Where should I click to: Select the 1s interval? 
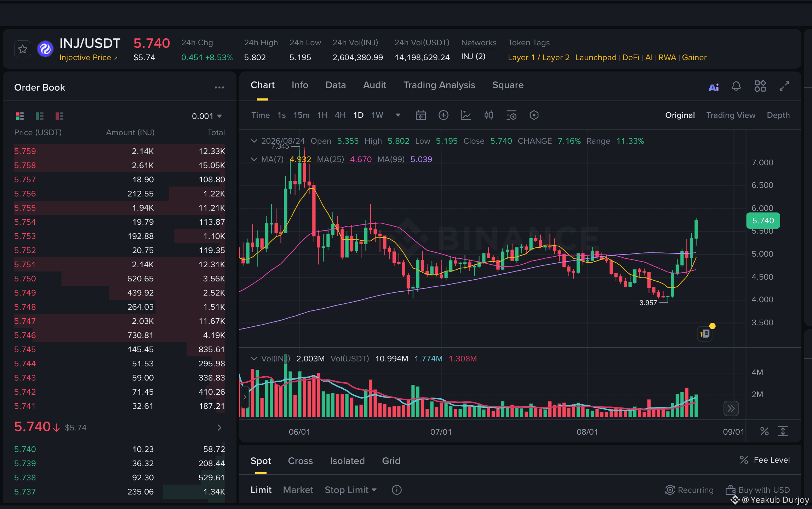[282, 115]
